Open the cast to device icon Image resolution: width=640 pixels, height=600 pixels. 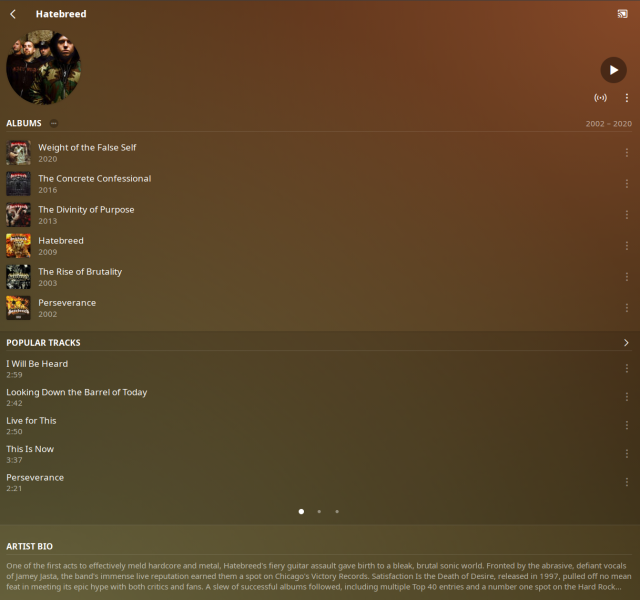tap(622, 14)
